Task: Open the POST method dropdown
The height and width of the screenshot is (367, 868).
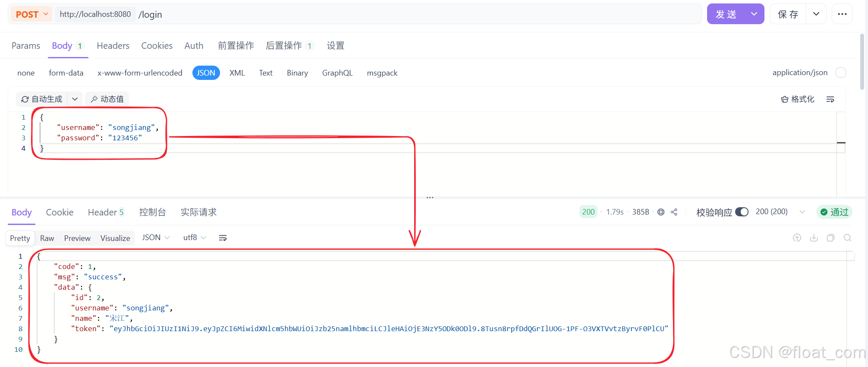Action: point(31,14)
